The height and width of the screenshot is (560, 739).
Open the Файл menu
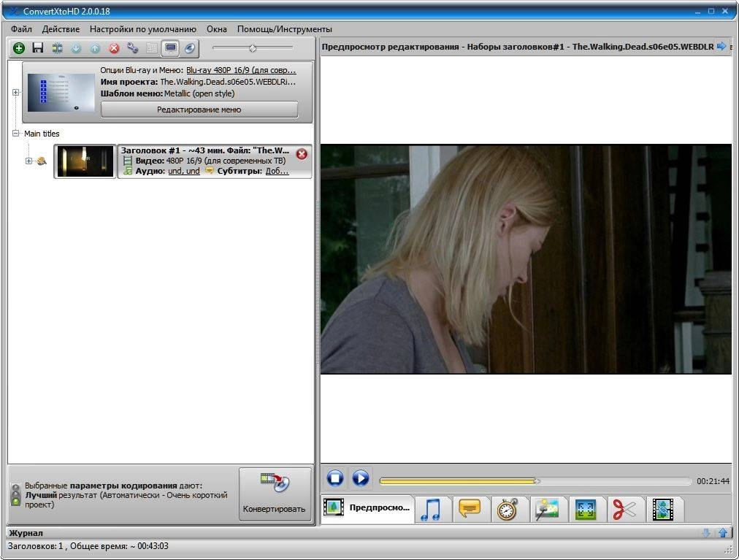21,29
